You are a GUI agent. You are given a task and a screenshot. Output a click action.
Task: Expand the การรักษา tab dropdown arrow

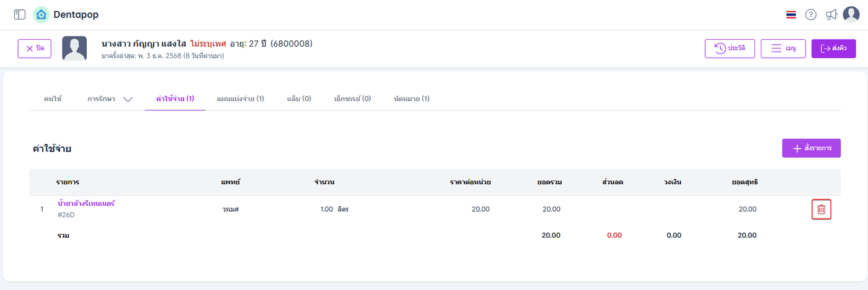pyautogui.click(x=128, y=99)
